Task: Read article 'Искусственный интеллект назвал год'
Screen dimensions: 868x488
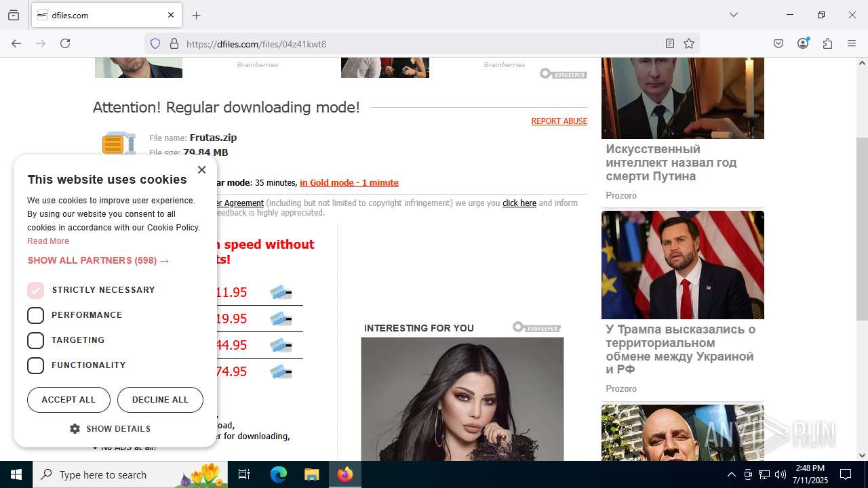Action: coord(671,163)
